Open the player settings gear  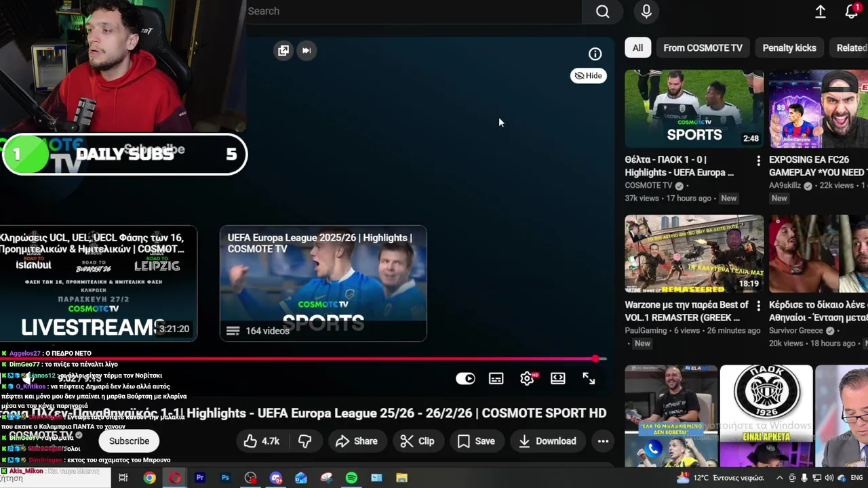(x=528, y=379)
